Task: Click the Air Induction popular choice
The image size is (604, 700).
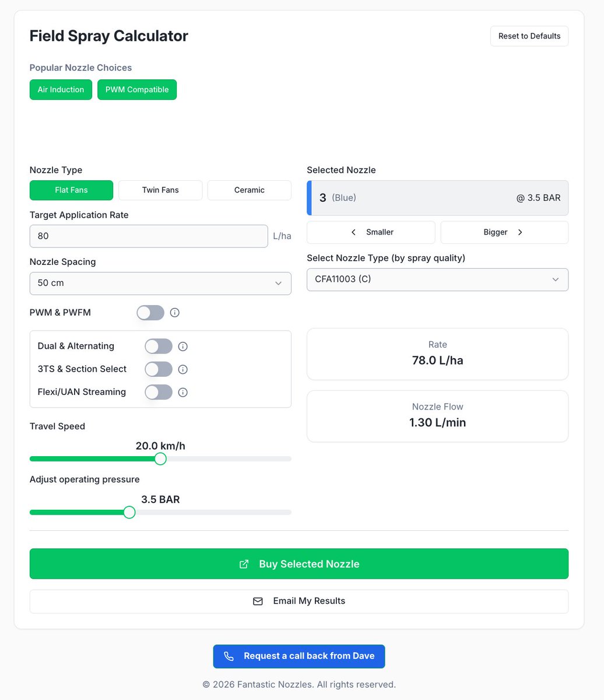Action: (61, 90)
